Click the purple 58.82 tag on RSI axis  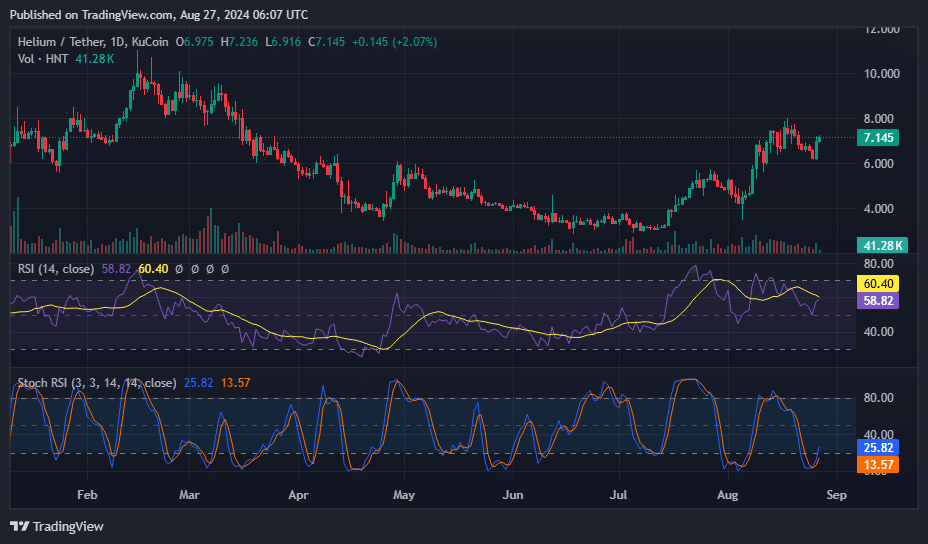tap(878, 301)
